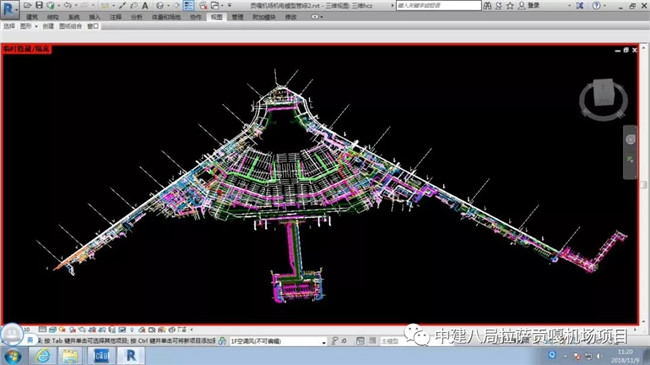Screen dimensions: 650x365
Task: Switch to the 注释 ribbon tab
Action: 116,17
